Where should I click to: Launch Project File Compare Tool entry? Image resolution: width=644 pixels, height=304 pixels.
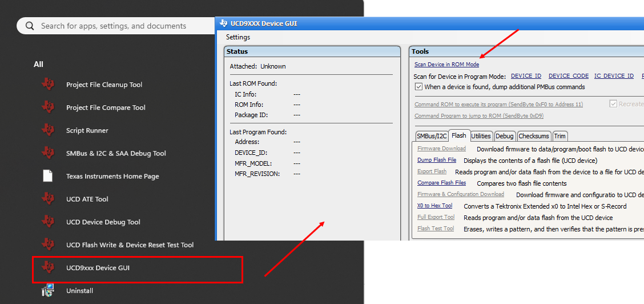[106, 107]
